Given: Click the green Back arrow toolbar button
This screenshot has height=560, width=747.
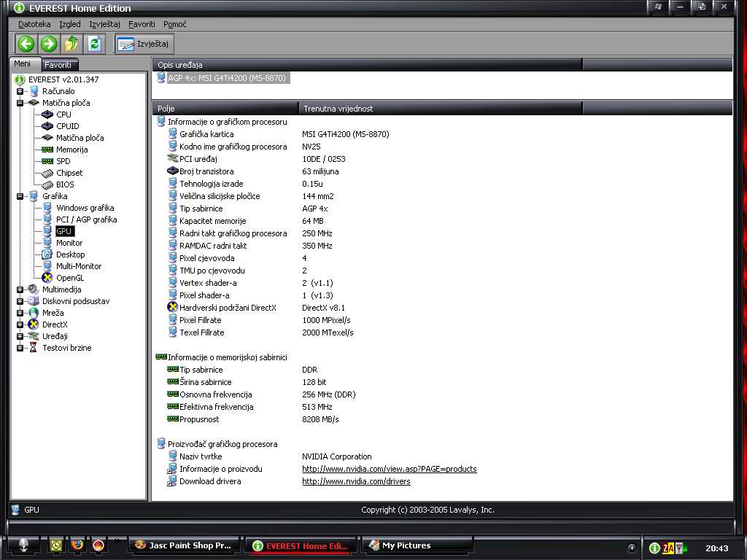Looking at the screenshot, I should [x=26, y=44].
